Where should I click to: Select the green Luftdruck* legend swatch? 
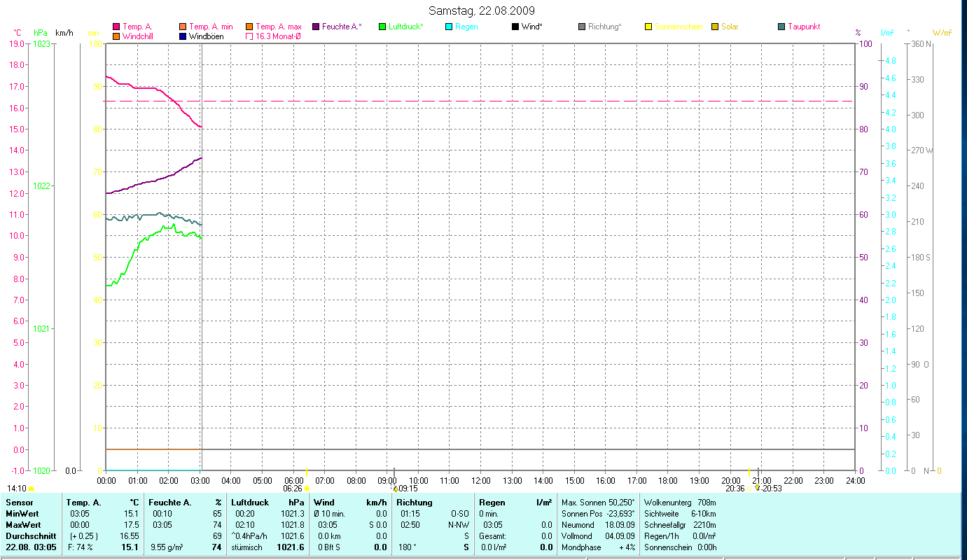point(382,27)
